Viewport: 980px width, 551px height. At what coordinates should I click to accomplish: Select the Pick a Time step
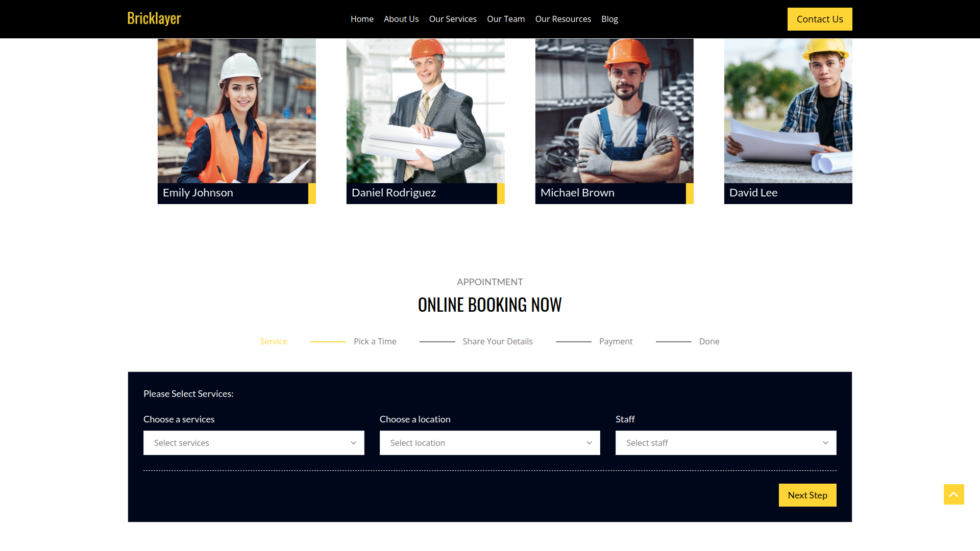375,341
